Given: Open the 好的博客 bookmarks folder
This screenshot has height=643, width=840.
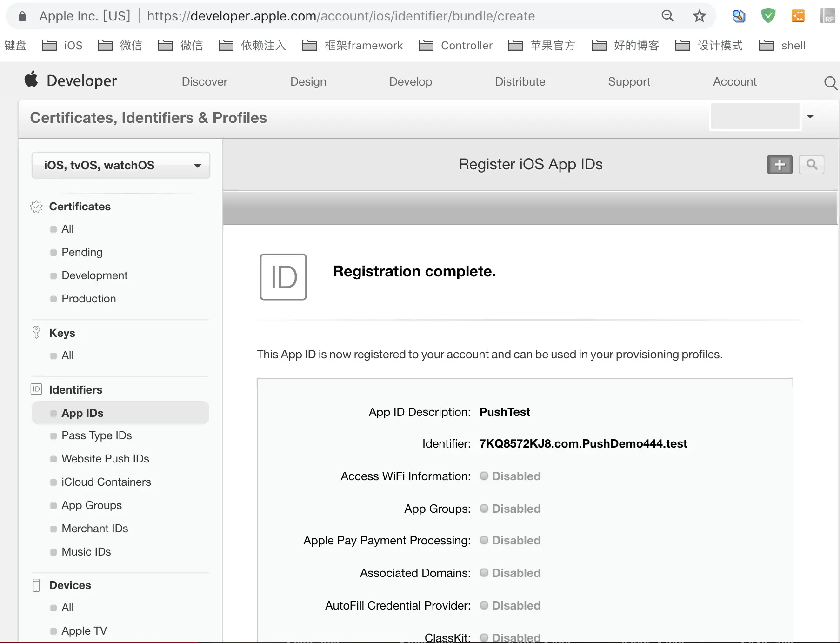Looking at the screenshot, I should coord(626,46).
